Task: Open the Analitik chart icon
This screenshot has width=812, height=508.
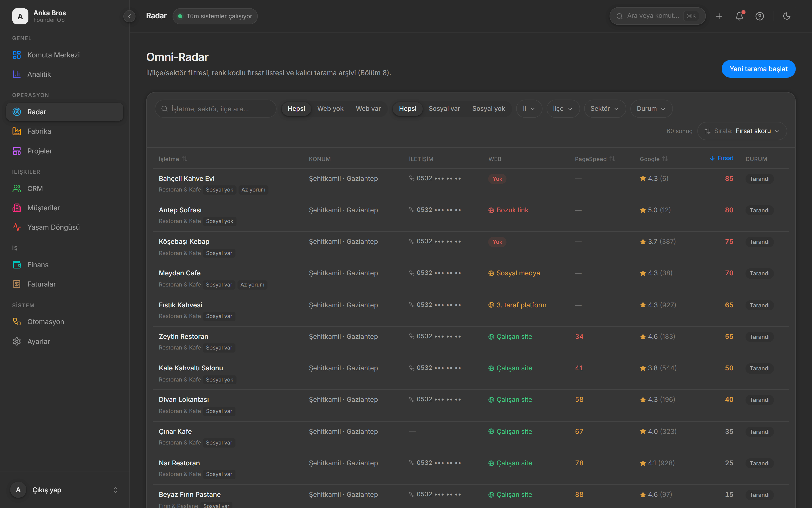Action: [16, 74]
